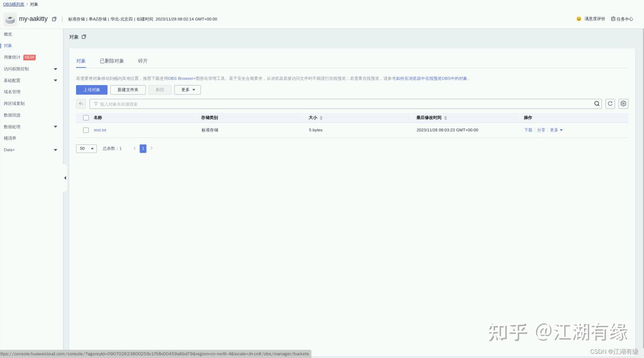Open the 更多 dropdown in the toolbar
Image resolution: width=644 pixels, height=358 pixels.
187,89
